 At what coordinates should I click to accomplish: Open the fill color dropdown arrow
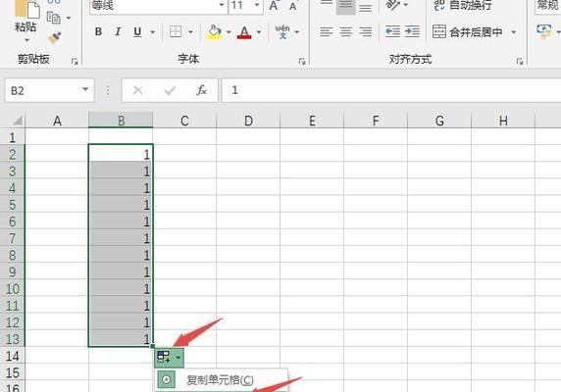click(x=229, y=32)
